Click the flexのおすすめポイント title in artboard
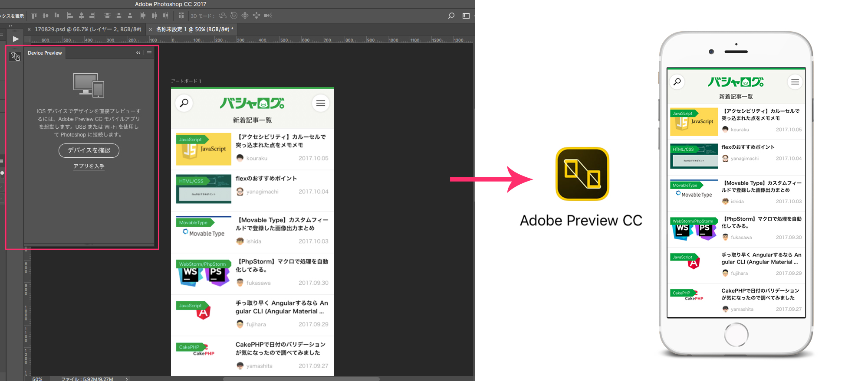868x381 pixels. [x=266, y=179]
